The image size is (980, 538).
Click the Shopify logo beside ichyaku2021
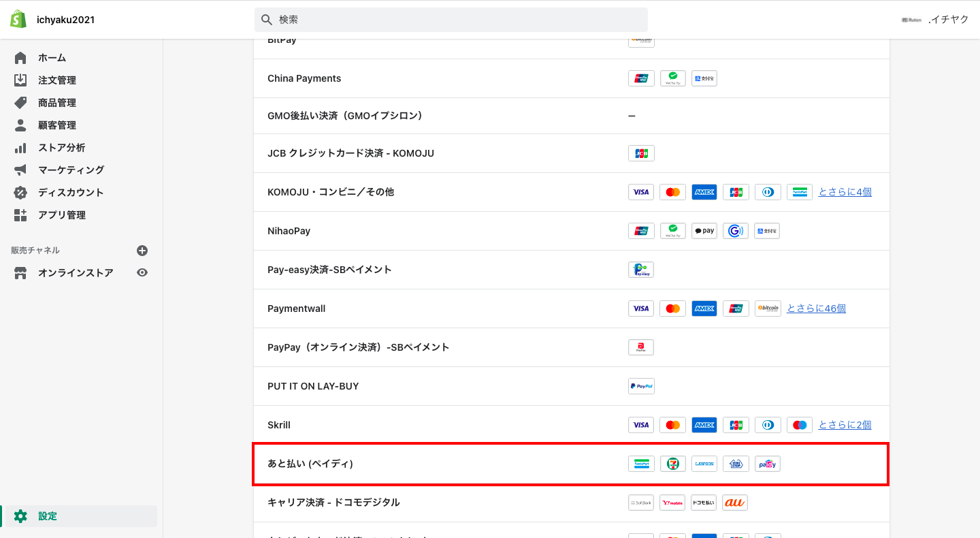[x=18, y=19]
